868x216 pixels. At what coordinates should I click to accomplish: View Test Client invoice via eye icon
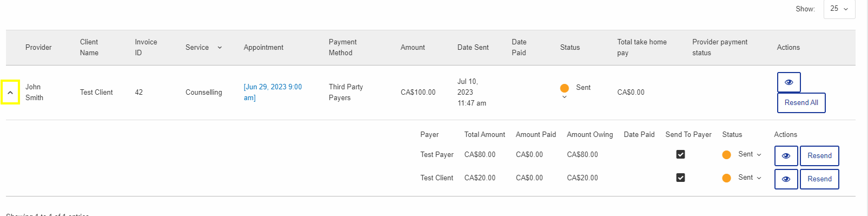click(786, 179)
